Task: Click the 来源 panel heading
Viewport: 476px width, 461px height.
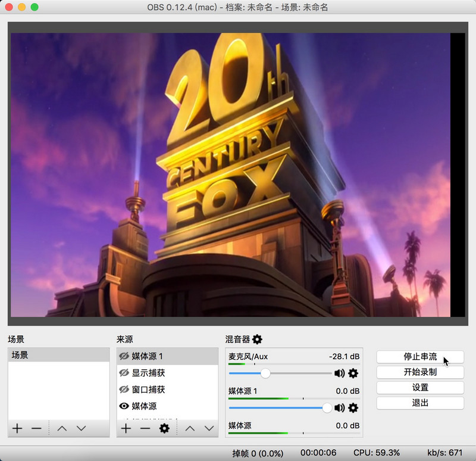Action: [124, 339]
